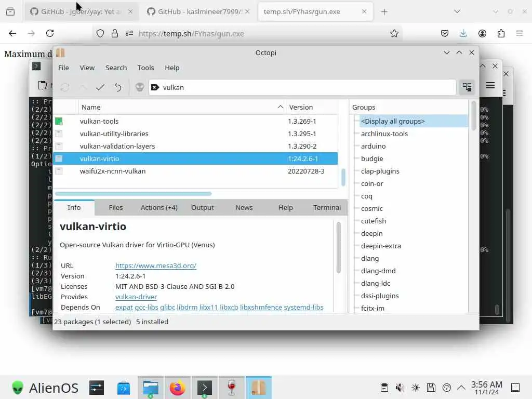Select the deepin-extra group

381,246
